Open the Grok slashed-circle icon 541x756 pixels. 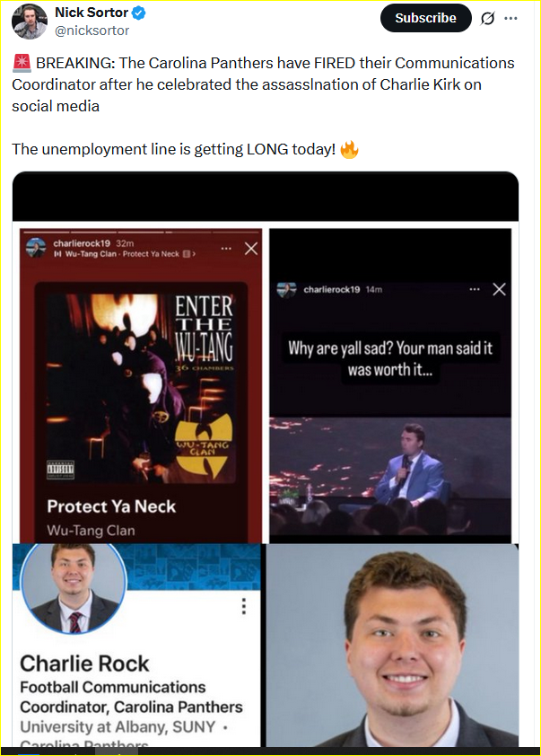coord(487,18)
